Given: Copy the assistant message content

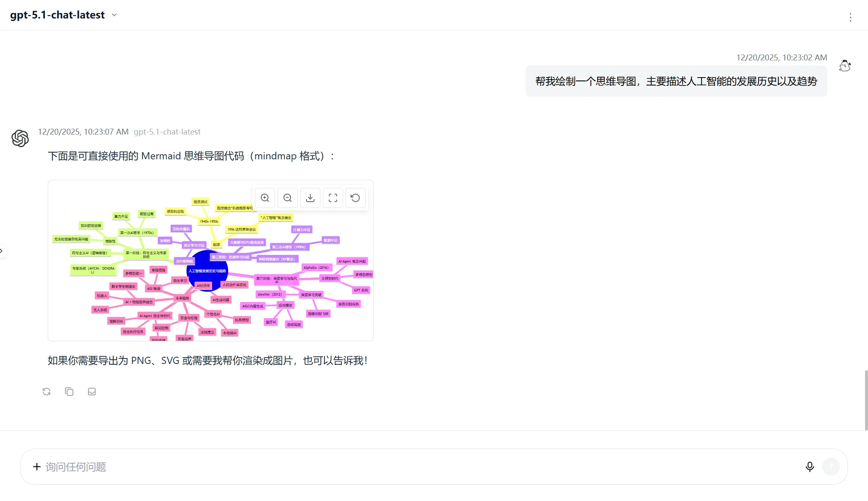Looking at the screenshot, I should [69, 391].
